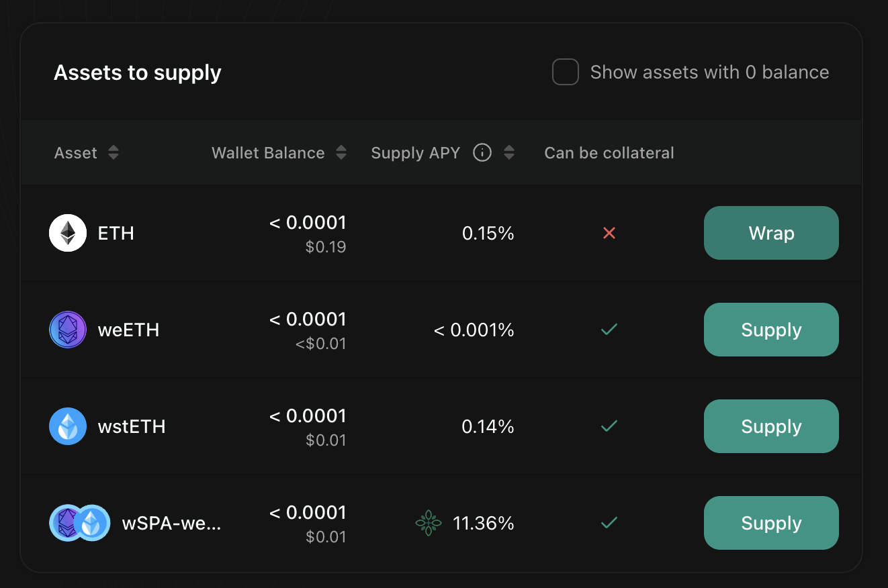This screenshot has width=888, height=588.
Task: Click the wSPA-we... paired token icon
Action: point(80,523)
